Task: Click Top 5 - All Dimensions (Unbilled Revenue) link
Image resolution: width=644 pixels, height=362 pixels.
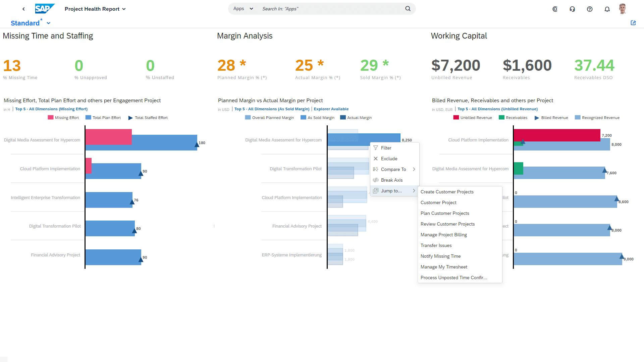Action: tap(497, 109)
